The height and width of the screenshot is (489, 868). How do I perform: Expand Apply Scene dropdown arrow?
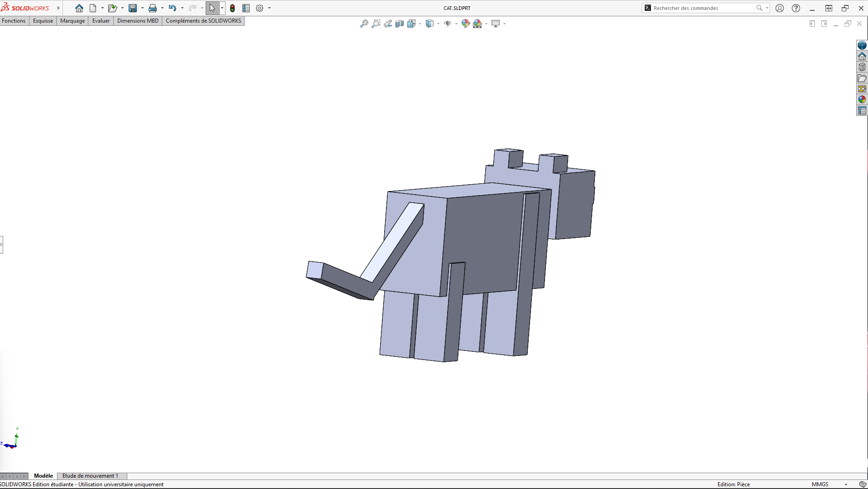(x=486, y=24)
